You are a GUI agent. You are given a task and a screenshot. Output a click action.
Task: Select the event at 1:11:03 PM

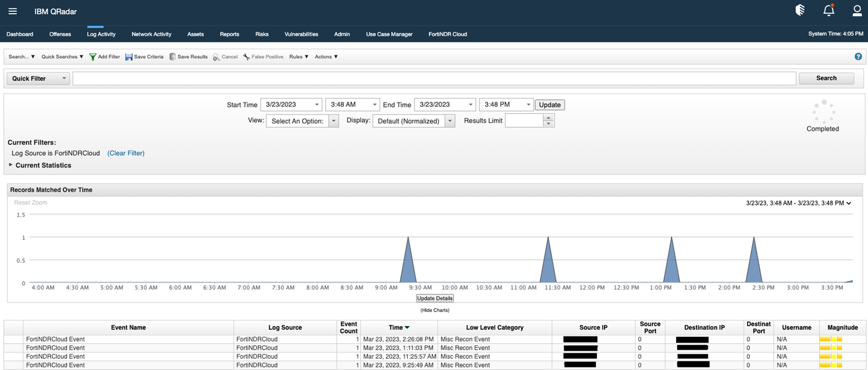pyautogui.click(x=434, y=348)
